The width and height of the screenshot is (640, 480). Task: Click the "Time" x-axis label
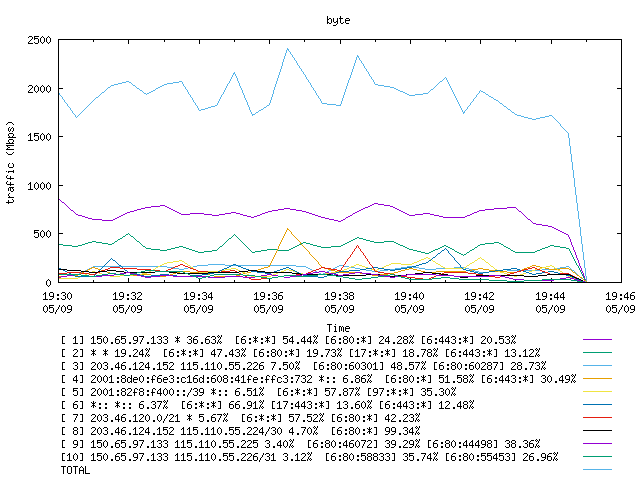click(x=338, y=328)
